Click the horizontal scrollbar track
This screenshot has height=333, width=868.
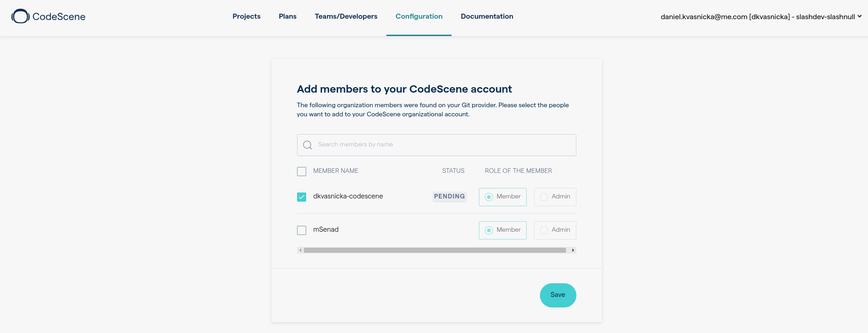pyautogui.click(x=437, y=250)
